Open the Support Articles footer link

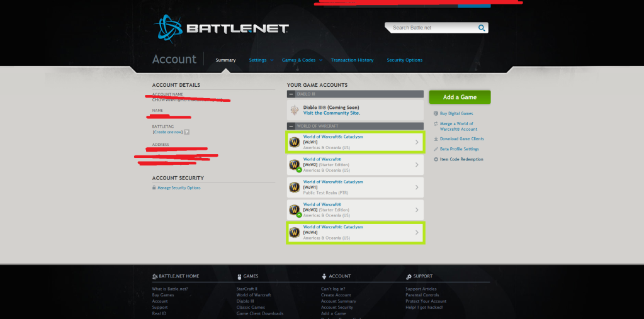(421, 289)
